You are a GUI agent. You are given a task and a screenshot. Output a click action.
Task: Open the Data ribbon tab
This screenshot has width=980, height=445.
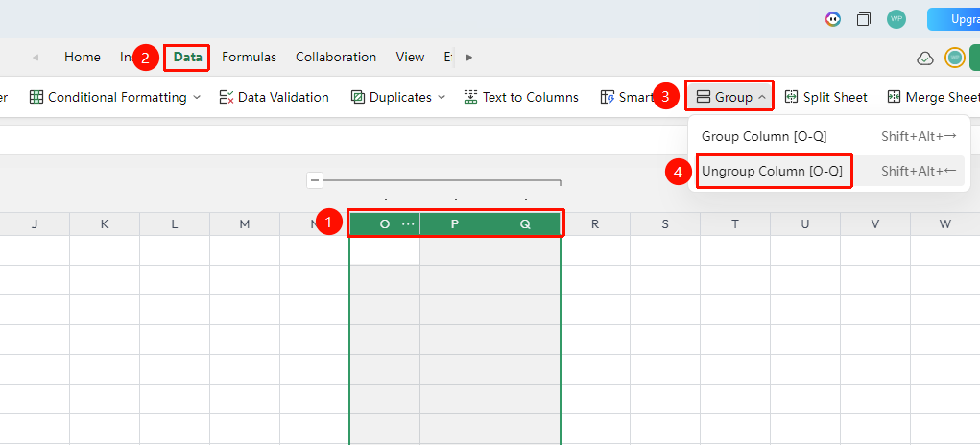(187, 58)
